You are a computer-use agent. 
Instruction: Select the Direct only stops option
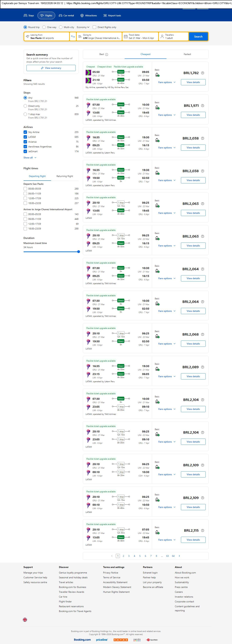coord(25,106)
